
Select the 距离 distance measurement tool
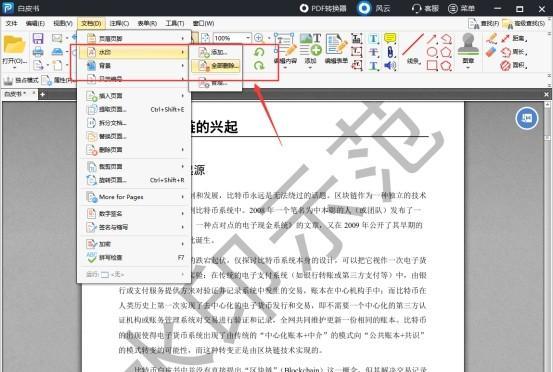[514, 38]
